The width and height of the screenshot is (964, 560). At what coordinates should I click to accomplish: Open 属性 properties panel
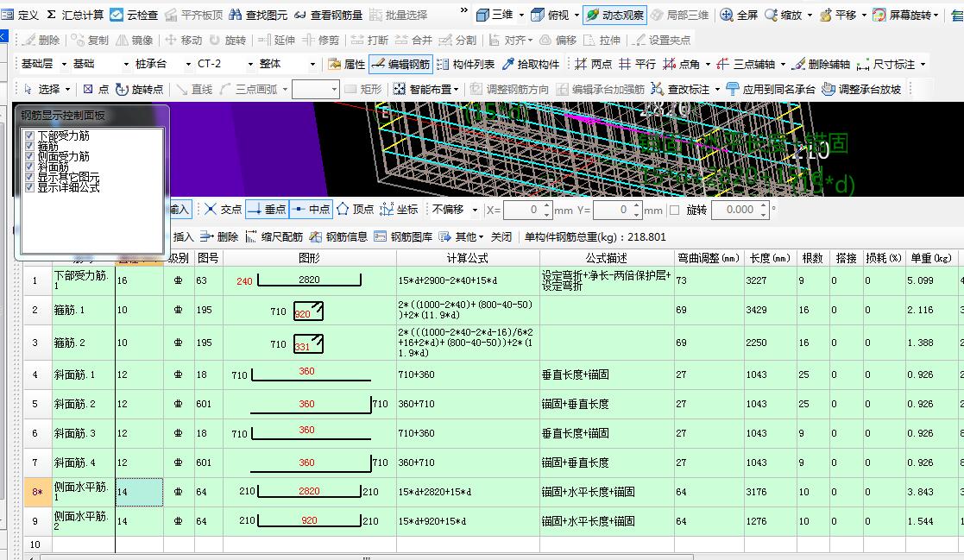pos(347,64)
